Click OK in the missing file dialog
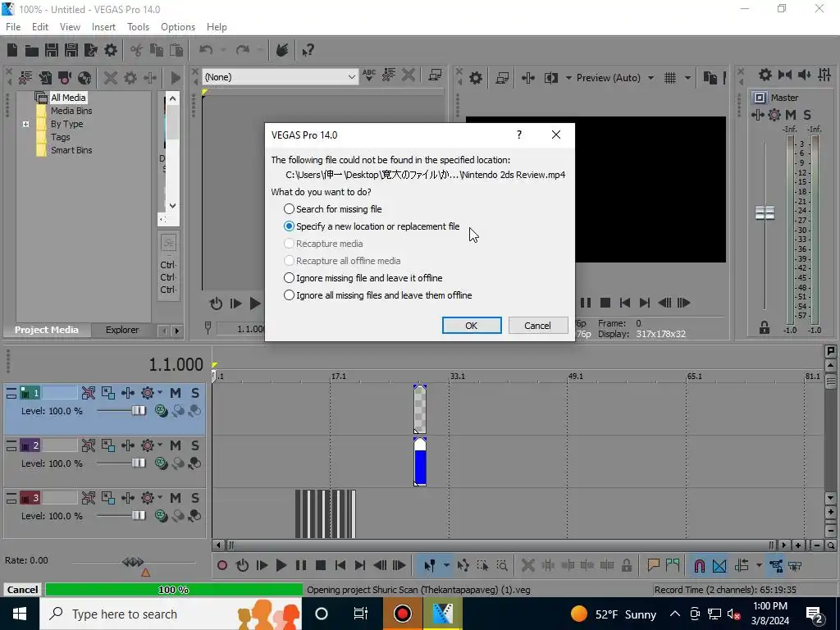Image resolution: width=840 pixels, height=630 pixels. click(472, 326)
